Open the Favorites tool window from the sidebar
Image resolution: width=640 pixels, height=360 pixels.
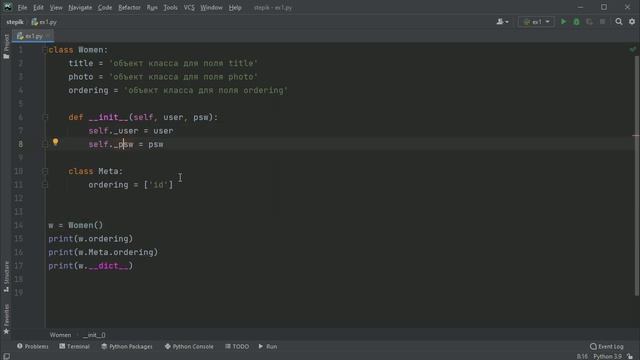tap(6, 320)
